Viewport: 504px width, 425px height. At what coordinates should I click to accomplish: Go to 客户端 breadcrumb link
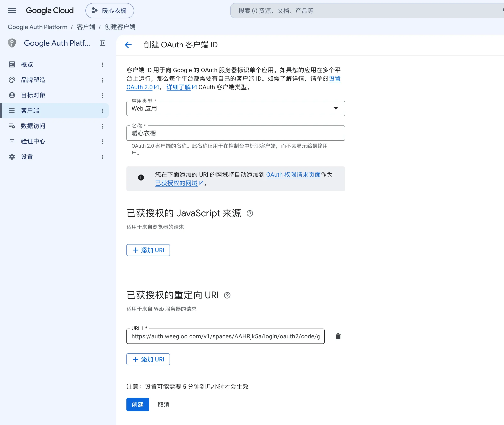tap(86, 27)
